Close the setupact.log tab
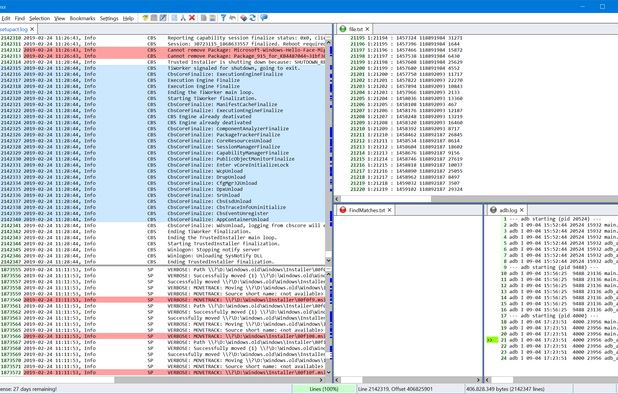 point(32,29)
